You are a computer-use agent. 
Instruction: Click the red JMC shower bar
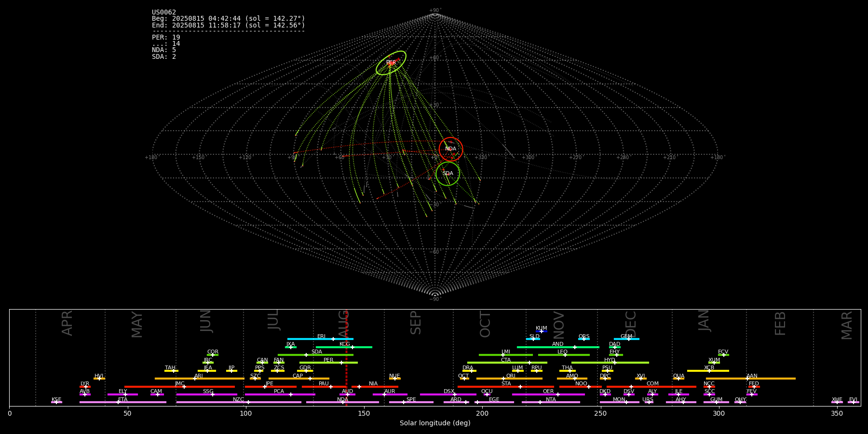[180, 387]
